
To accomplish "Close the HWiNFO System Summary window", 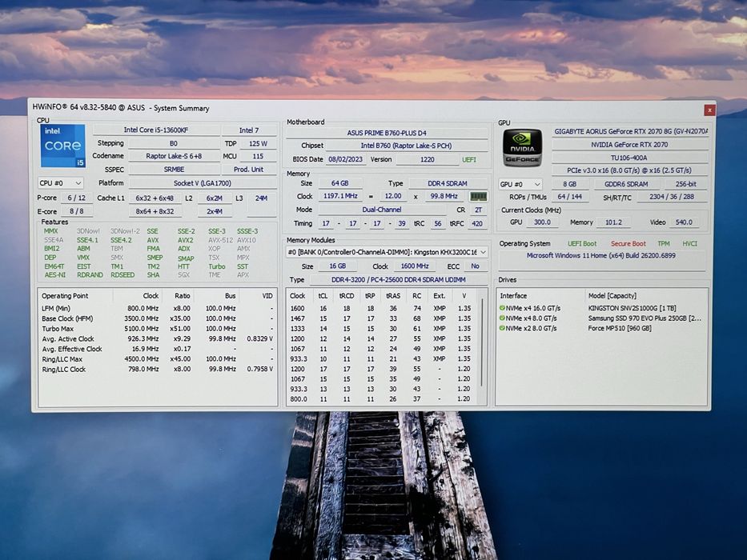I will click(709, 110).
